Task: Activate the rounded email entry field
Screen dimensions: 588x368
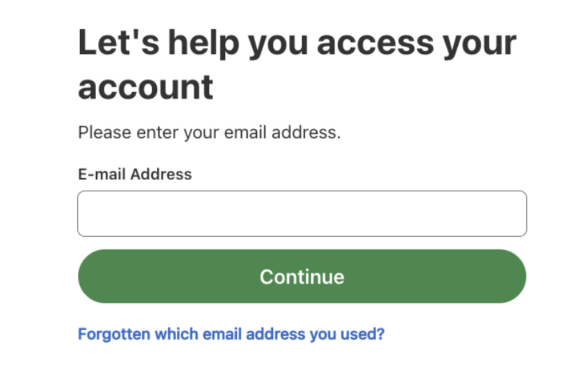Action: [302, 214]
